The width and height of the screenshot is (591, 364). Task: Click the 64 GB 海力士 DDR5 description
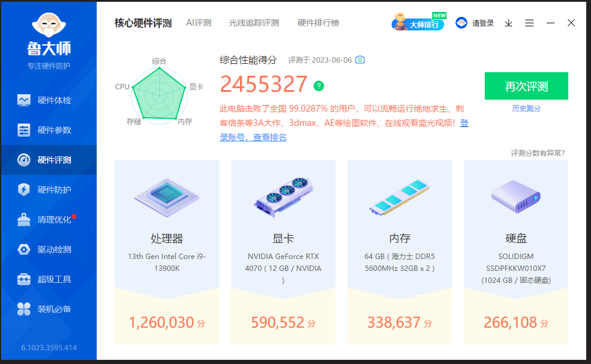pyautogui.click(x=399, y=263)
